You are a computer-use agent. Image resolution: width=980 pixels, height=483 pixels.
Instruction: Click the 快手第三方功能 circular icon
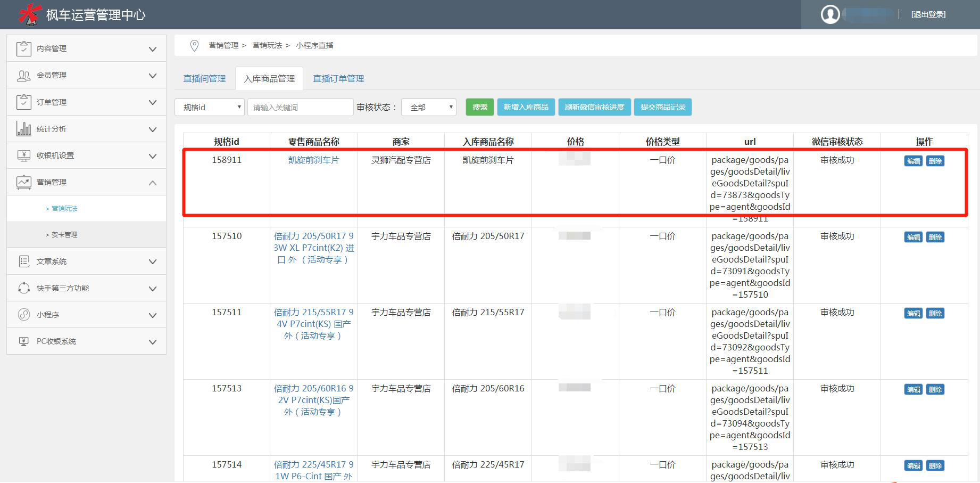24,288
